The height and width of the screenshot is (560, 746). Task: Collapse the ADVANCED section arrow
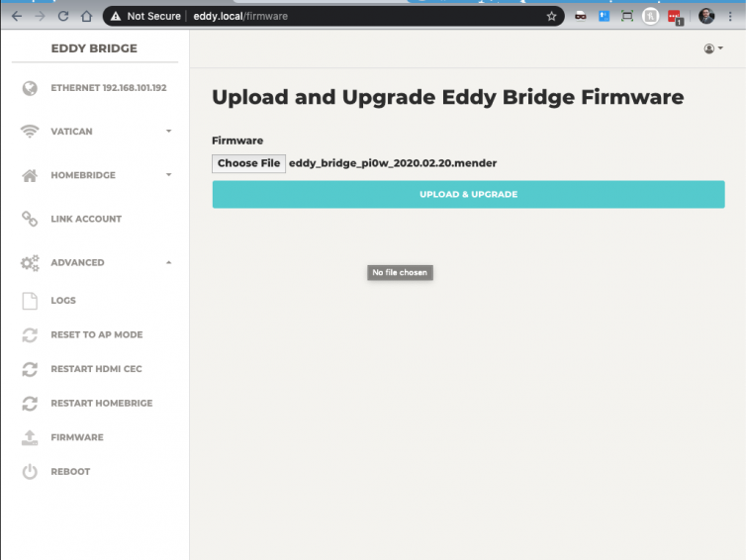pos(168,262)
